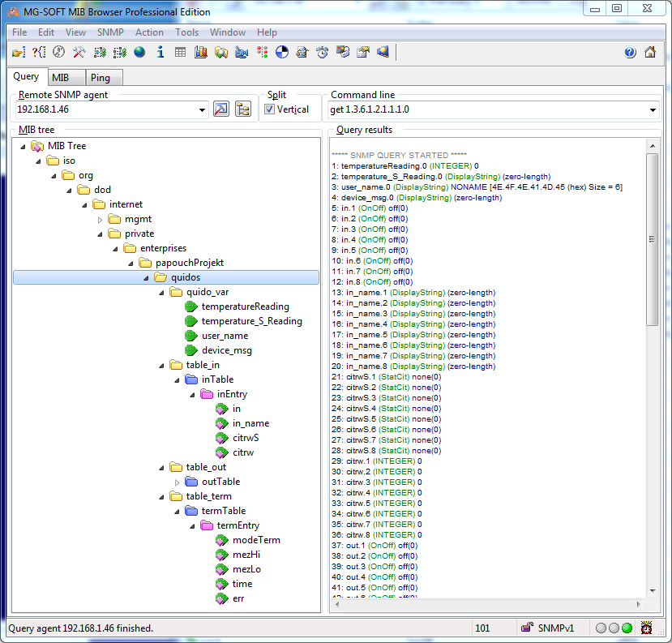Collapse the table_in node

(x=161, y=366)
